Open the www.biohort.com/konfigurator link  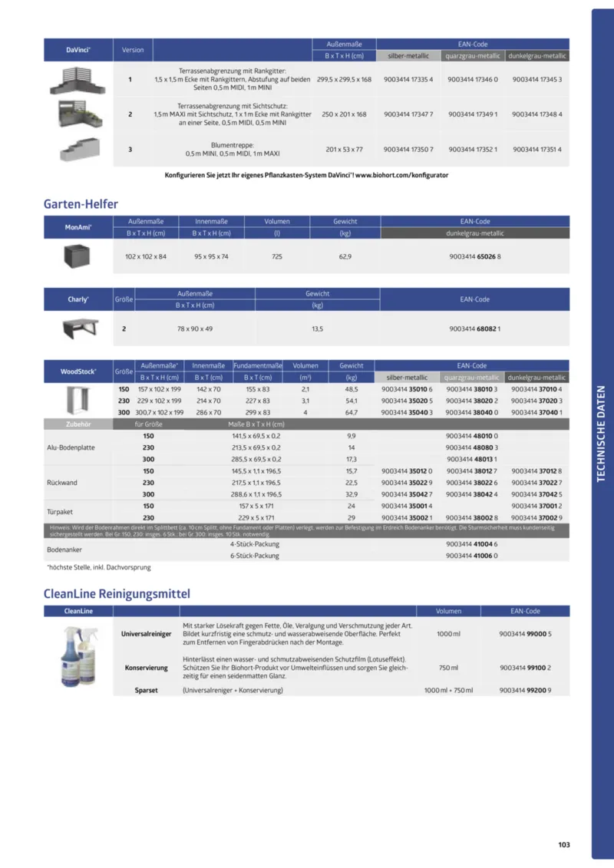pos(401,175)
